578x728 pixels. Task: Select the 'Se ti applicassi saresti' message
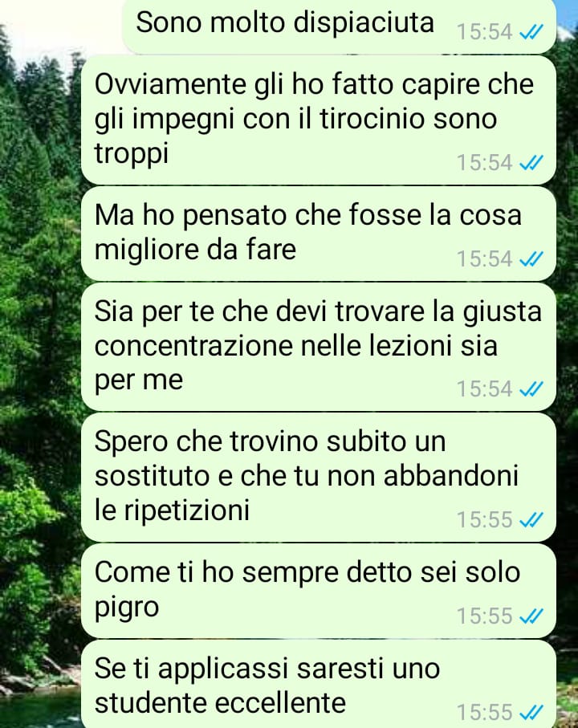pos(319,685)
